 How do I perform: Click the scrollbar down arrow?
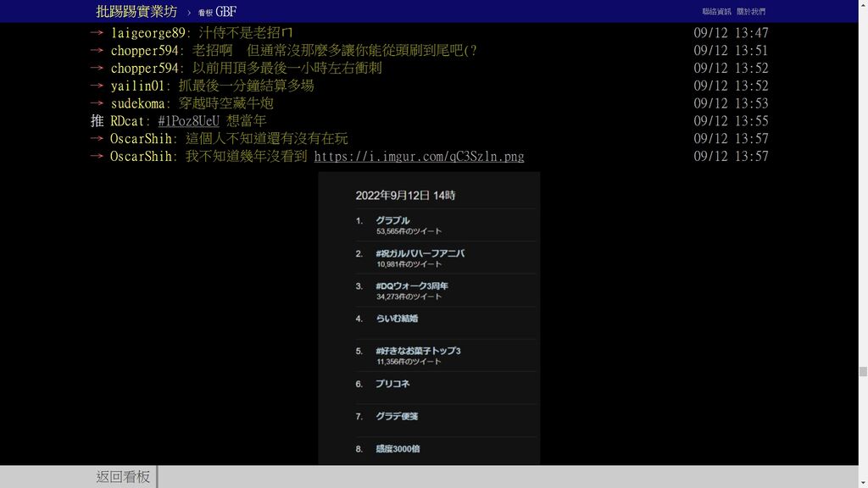click(x=863, y=483)
